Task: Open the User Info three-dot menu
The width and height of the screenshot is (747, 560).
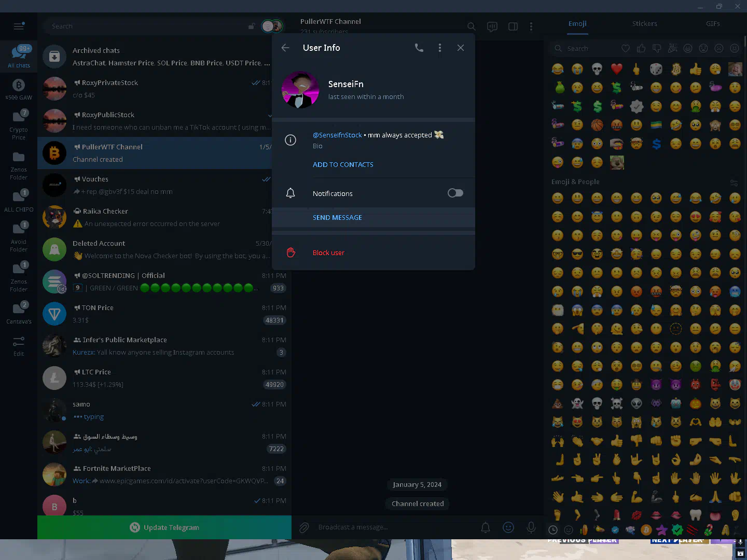Action: pyautogui.click(x=440, y=48)
